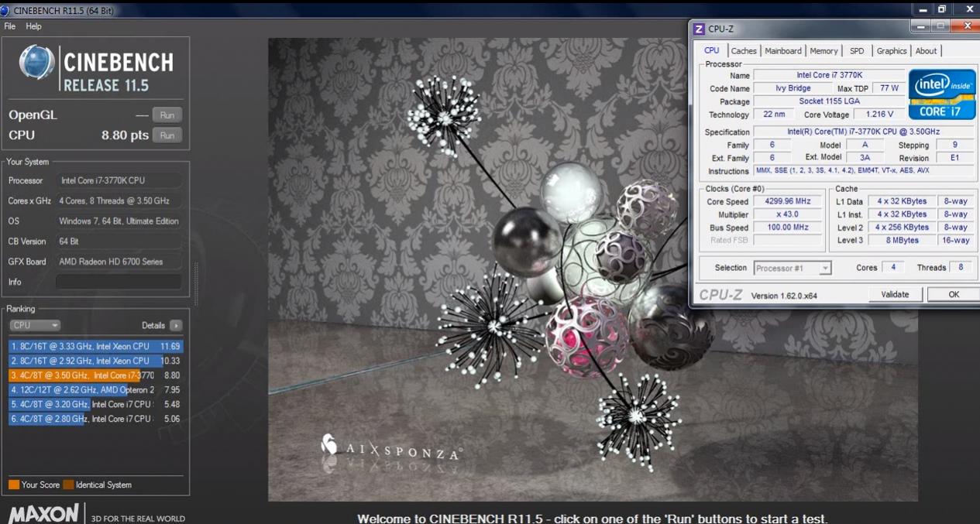980x524 pixels.
Task: Switch to the Caches tab in CPU-Z
Action: tap(744, 51)
